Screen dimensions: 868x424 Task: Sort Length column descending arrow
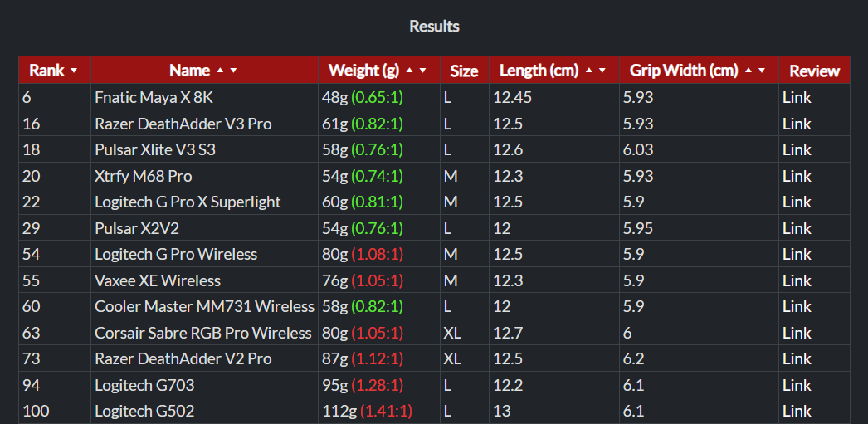coord(602,71)
